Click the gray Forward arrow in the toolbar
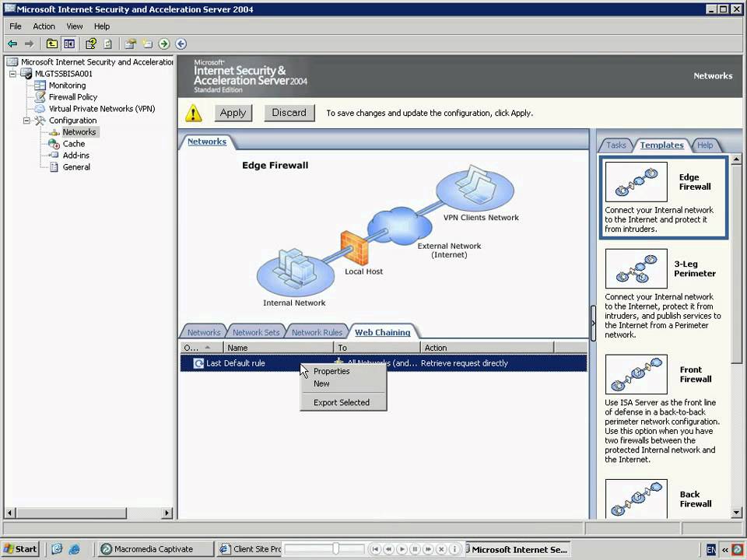This screenshot has height=560, width=747. pos(29,44)
